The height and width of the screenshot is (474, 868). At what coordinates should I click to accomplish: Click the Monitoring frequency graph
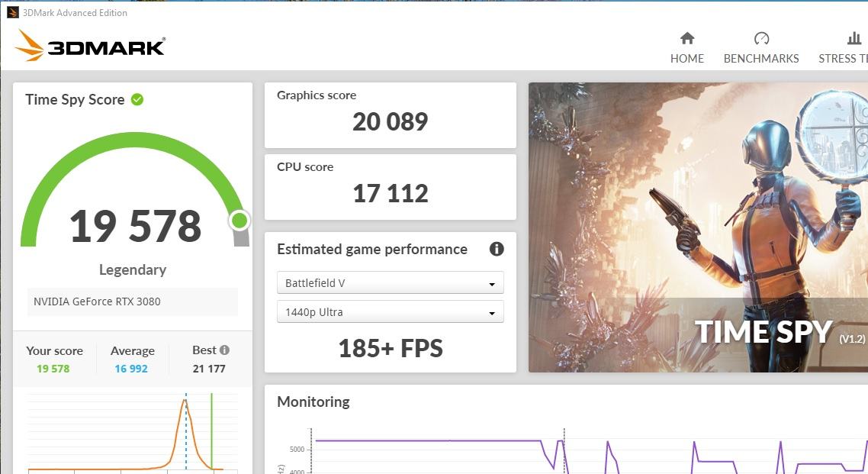tap(572, 451)
